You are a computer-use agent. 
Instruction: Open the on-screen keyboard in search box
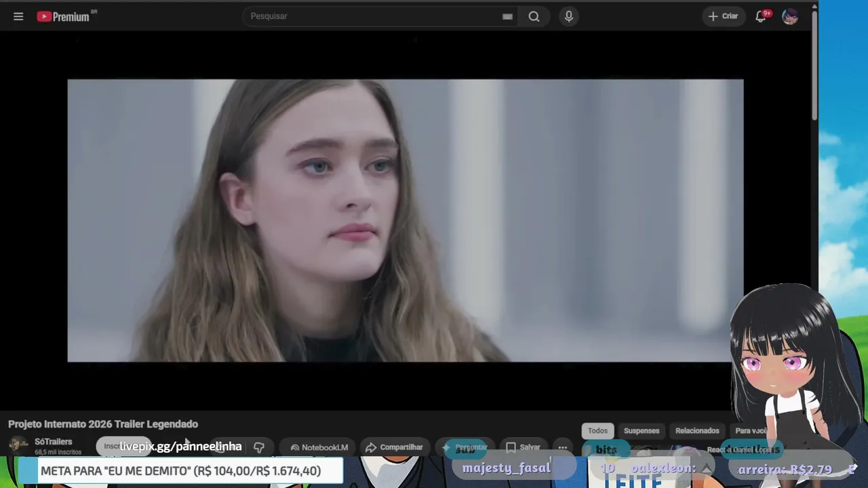pos(507,16)
